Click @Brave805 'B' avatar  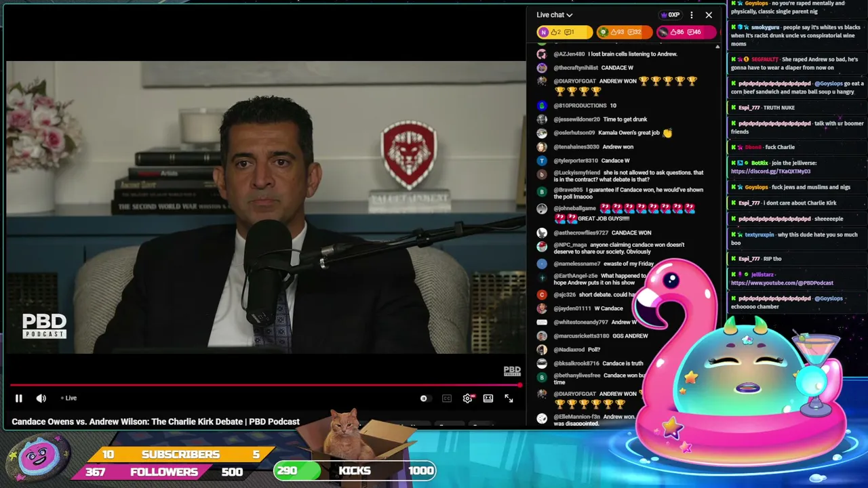(x=542, y=192)
